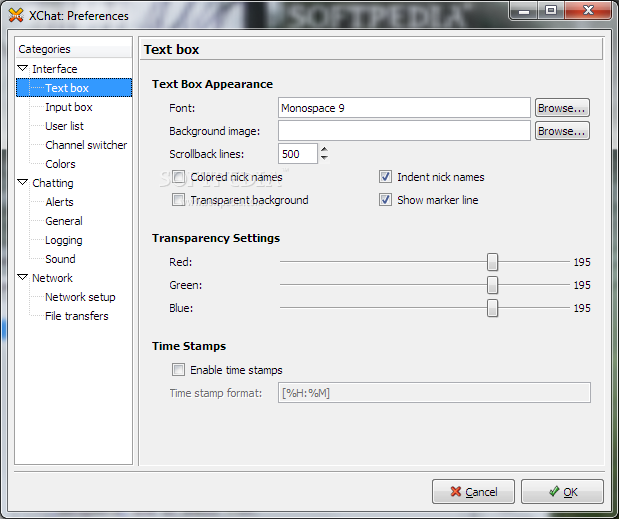
Task: Browse for a font
Action: [x=562, y=108]
